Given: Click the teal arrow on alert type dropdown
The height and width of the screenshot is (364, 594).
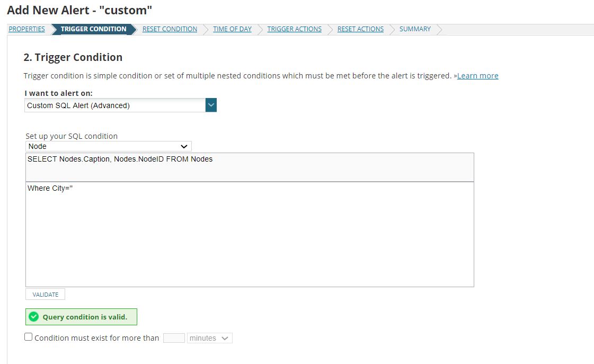Looking at the screenshot, I should coord(211,105).
